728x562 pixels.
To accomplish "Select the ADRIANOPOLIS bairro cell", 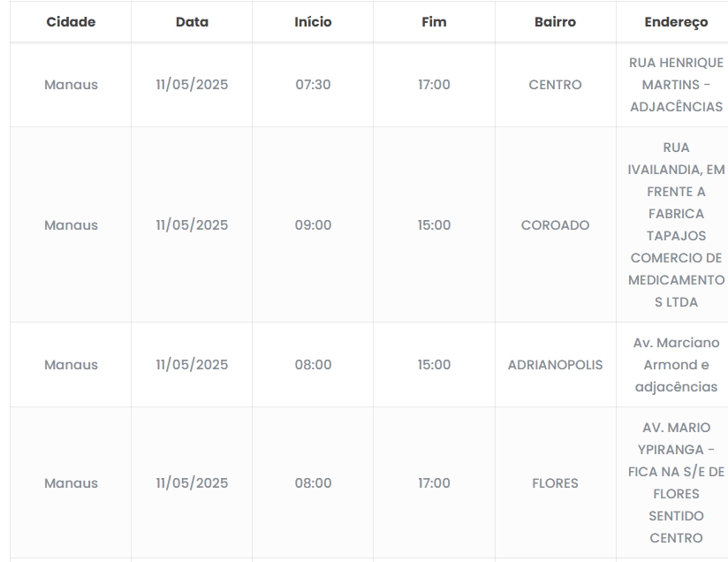I will coord(555,365).
